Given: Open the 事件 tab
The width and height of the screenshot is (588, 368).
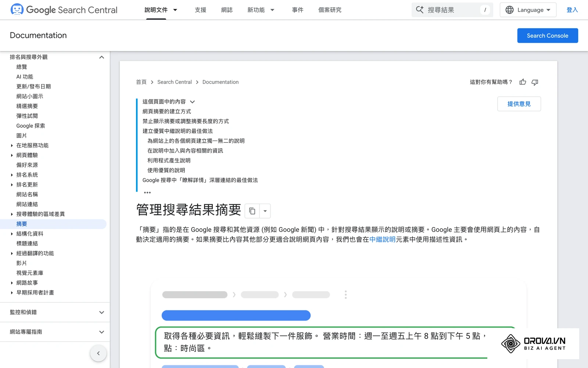Looking at the screenshot, I should 298,10.
